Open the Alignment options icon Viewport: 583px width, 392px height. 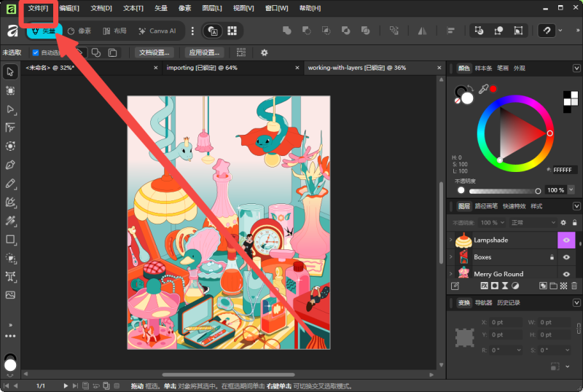click(450, 31)
